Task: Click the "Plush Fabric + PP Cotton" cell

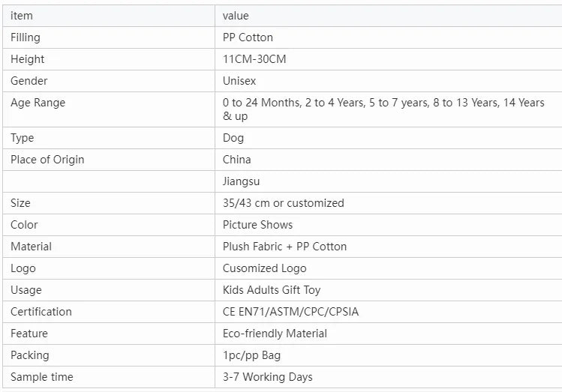Action: 284,247
